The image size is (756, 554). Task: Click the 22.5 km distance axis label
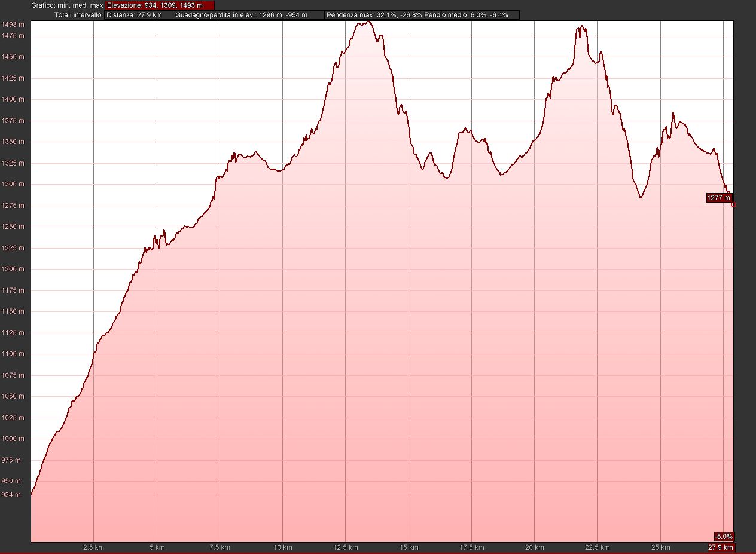pos(597,547)
